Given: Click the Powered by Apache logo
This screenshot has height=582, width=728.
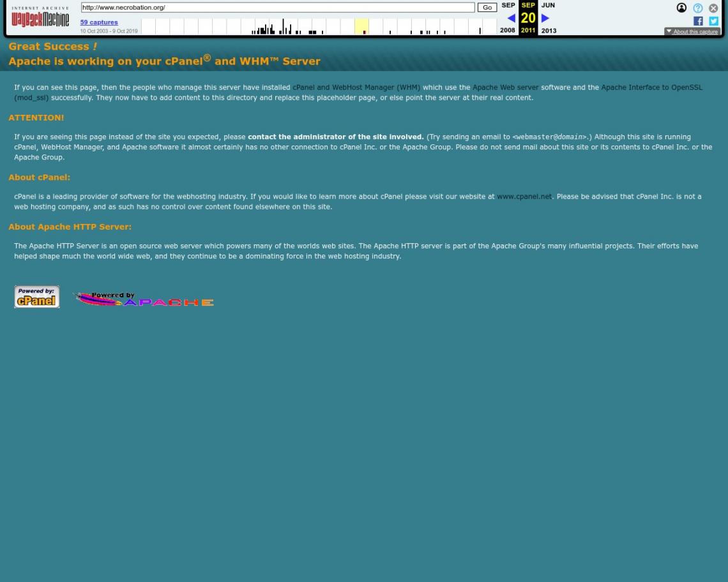Looking at the screenshot, I should [144, 299].
